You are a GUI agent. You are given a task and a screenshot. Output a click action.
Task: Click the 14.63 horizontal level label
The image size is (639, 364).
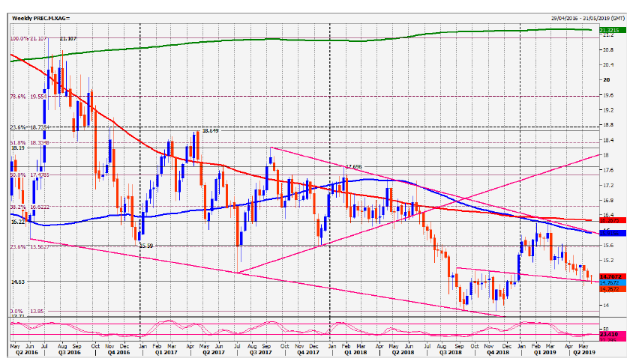click(x=17, y=282)
